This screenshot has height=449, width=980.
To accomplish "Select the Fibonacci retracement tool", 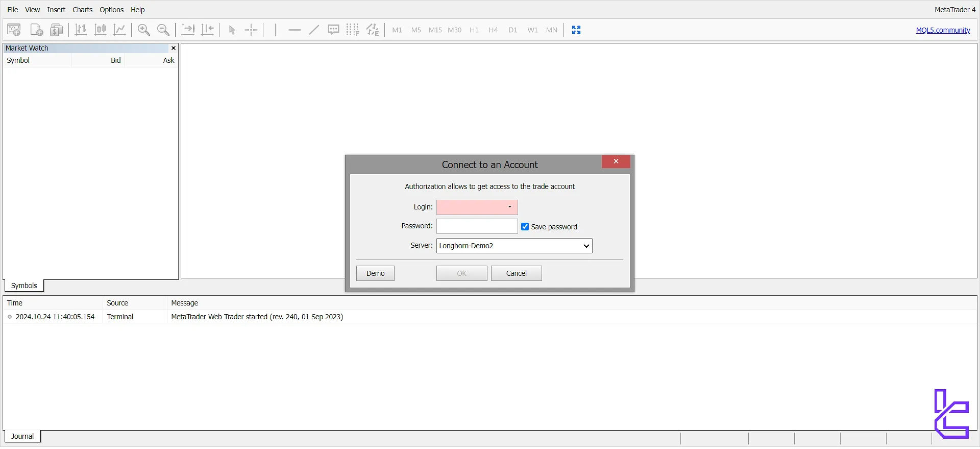I will 353,30.
